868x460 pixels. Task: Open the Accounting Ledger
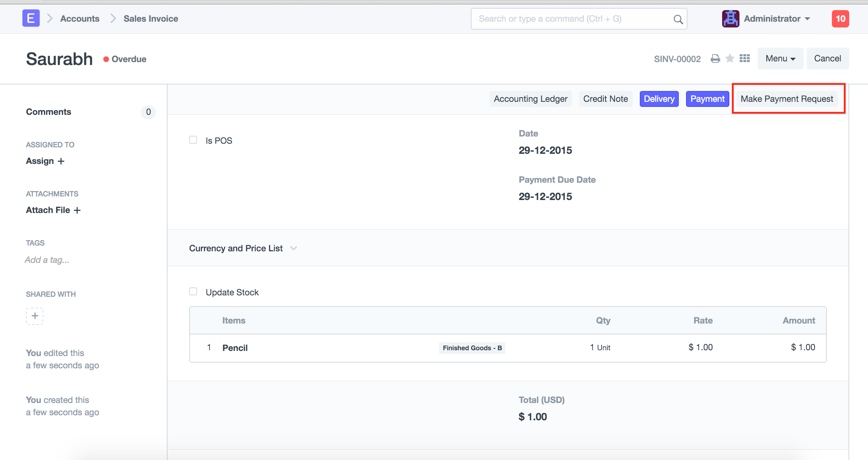point(530,99)
